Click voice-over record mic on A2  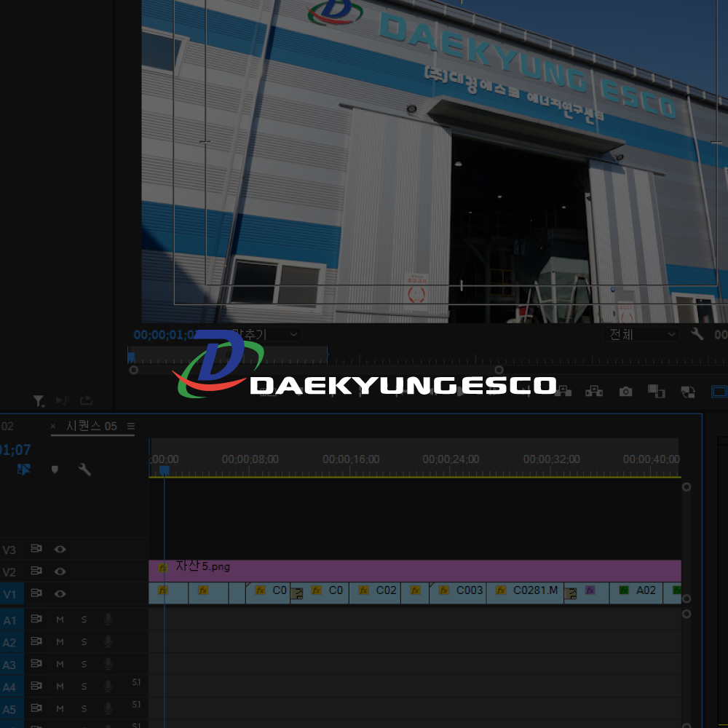click(108, 641)
